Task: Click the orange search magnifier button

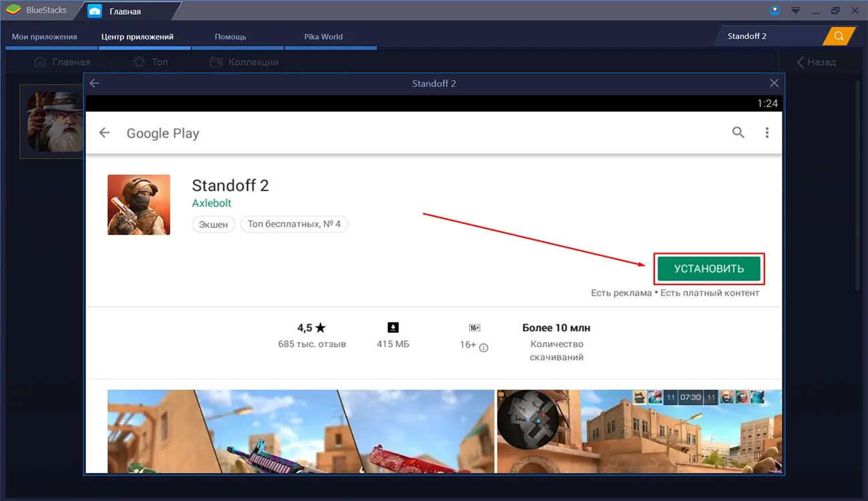Action: coord(839,36)
